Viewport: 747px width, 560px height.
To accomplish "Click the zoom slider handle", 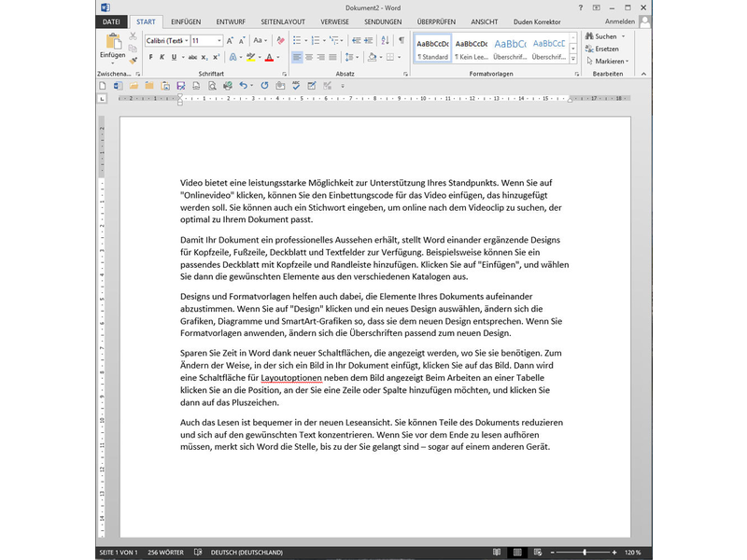I will click(585, 553).
